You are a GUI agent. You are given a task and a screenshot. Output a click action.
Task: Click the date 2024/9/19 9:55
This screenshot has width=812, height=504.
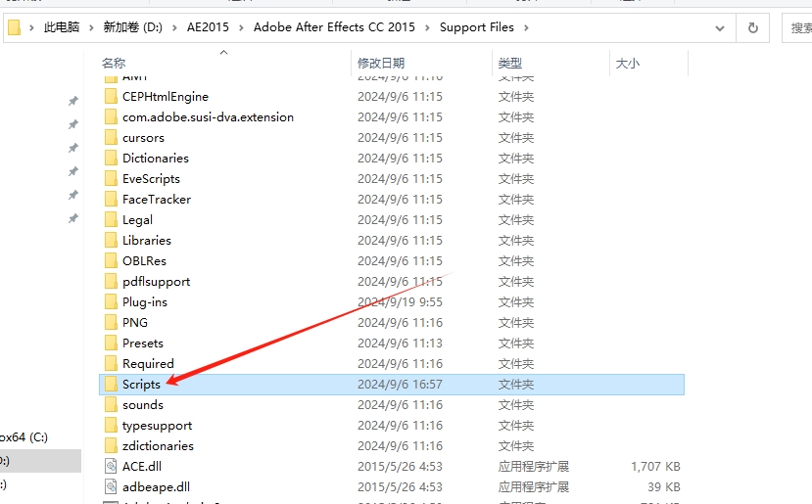[x=400, y=301]
